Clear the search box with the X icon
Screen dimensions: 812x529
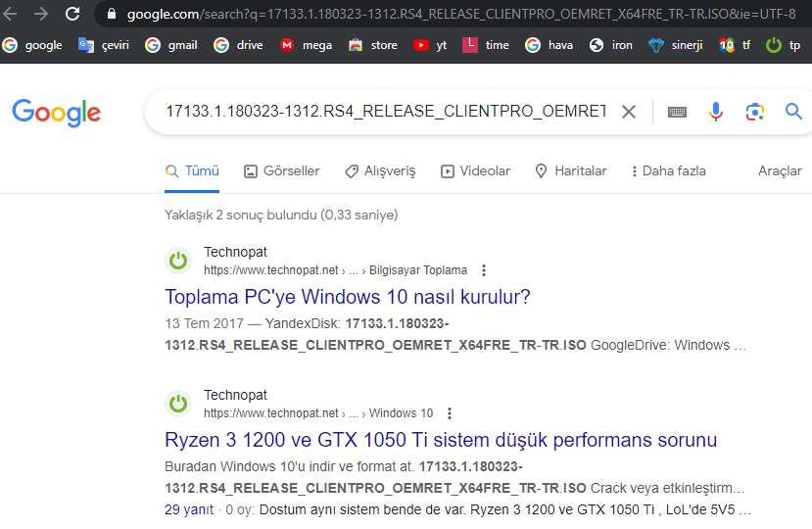pos(628,112)
